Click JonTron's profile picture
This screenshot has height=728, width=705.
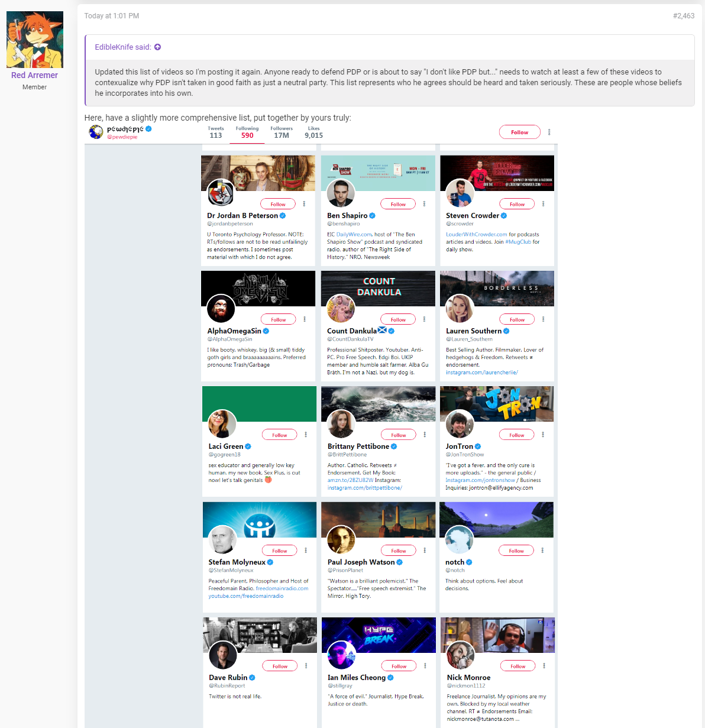[460, 423]
